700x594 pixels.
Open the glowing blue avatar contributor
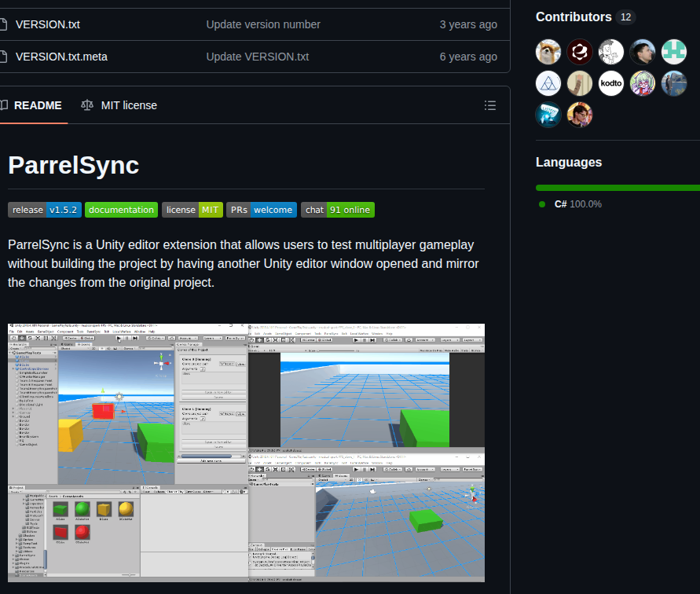tap(548, 115)
